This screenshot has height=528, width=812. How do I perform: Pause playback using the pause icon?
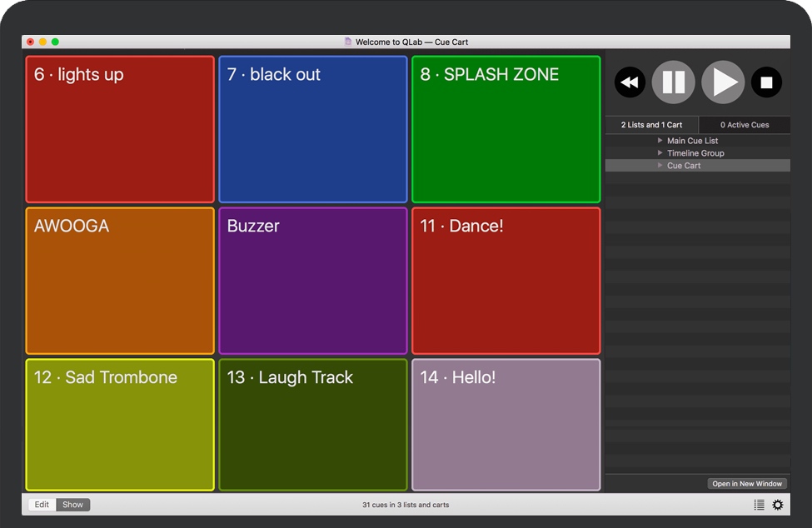pyautogui.click(x=674, y=82)
